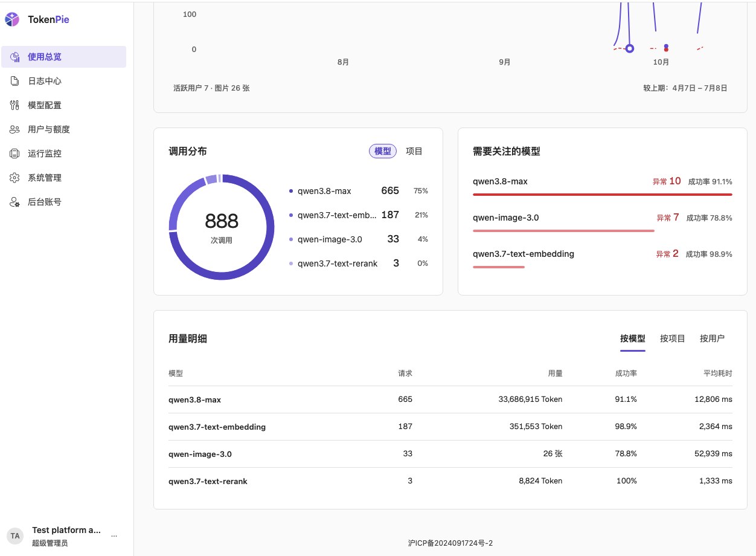Click 异常 7 count for qwen-image-3.0
756x556 pixels.
(x=668, y=218)
